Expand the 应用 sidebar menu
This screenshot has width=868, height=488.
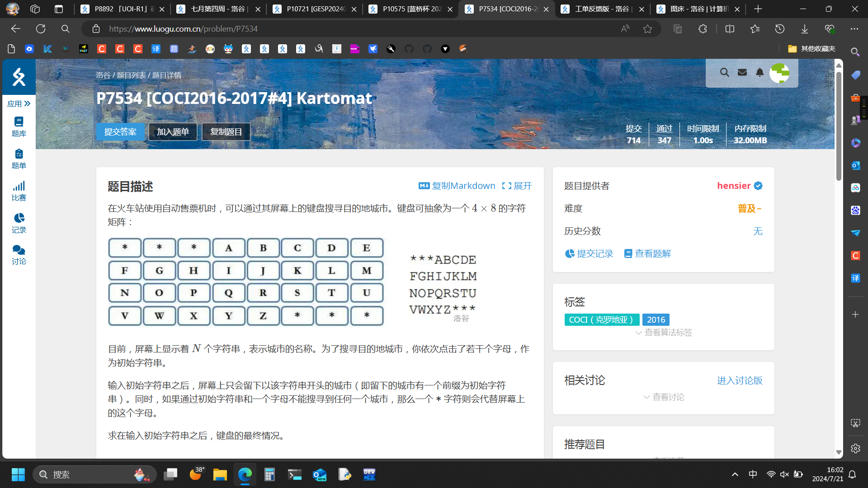[x=19, y=103]
